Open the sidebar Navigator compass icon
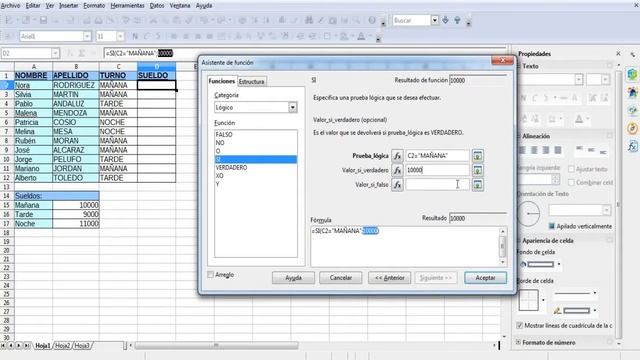The height and width of the screenshot is (360, 640). (632, 128)
